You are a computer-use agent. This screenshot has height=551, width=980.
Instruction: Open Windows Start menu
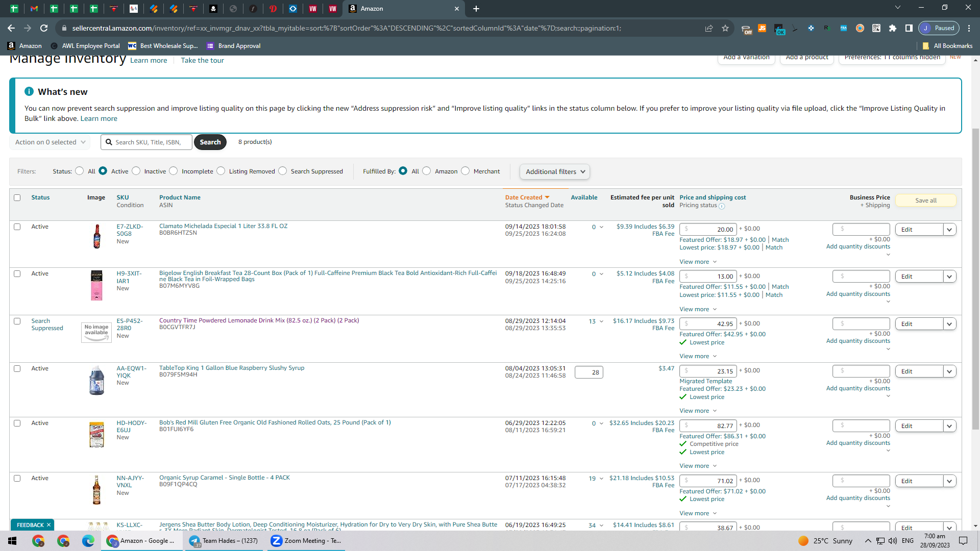coord(12,541)
